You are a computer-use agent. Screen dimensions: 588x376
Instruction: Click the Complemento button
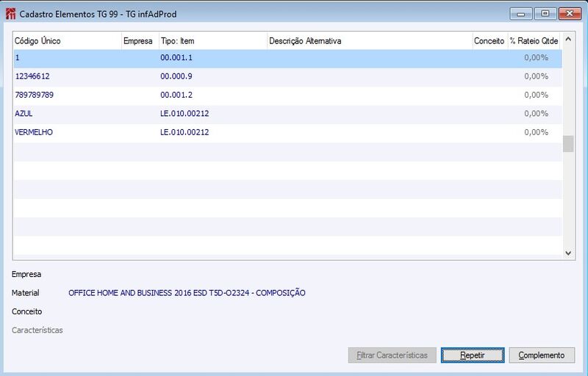542,355
